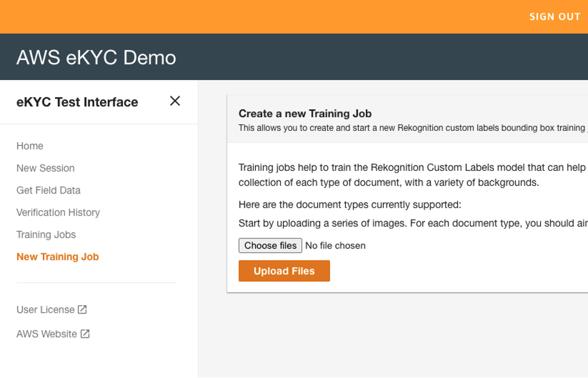Click the Choose files button
This screenshot has height=378, width=588.
270,245
